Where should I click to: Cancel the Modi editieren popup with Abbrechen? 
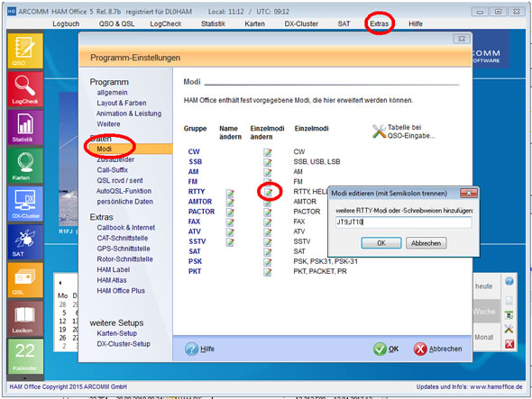pos(427,243)
